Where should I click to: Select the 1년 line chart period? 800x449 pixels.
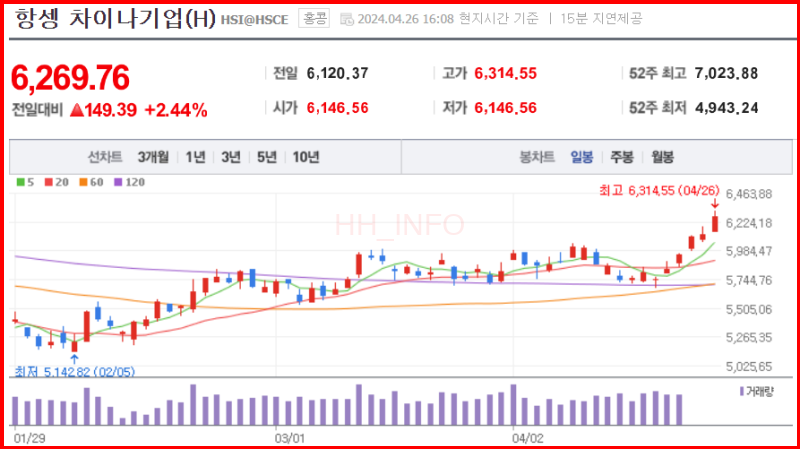[x=195, y=157]
